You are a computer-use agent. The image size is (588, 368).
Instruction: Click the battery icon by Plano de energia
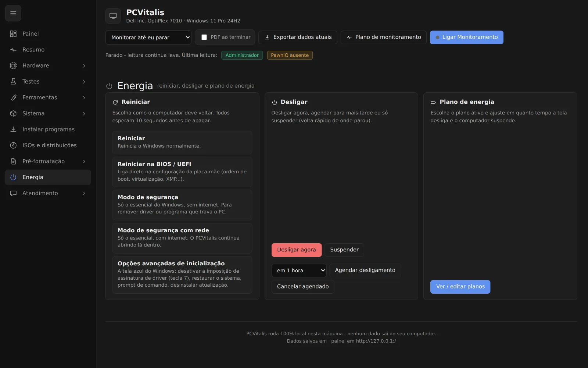[x=433, y=102]
